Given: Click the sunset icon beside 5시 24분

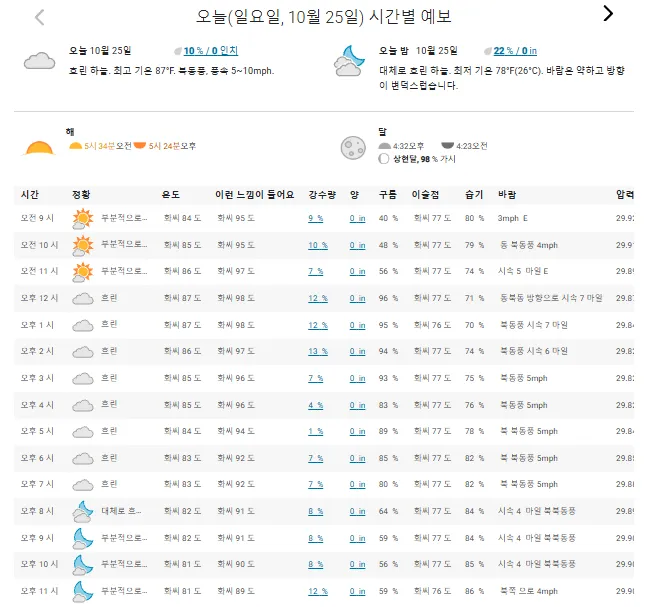Looking at the screenshot, I should click(140, 146).
